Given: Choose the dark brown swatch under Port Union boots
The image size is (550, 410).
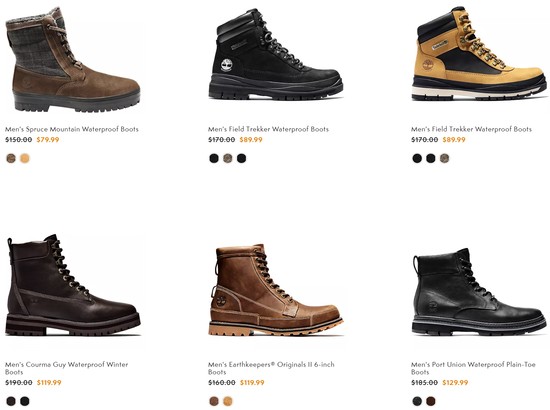Looking at the screenshot, I should (431, 401).
